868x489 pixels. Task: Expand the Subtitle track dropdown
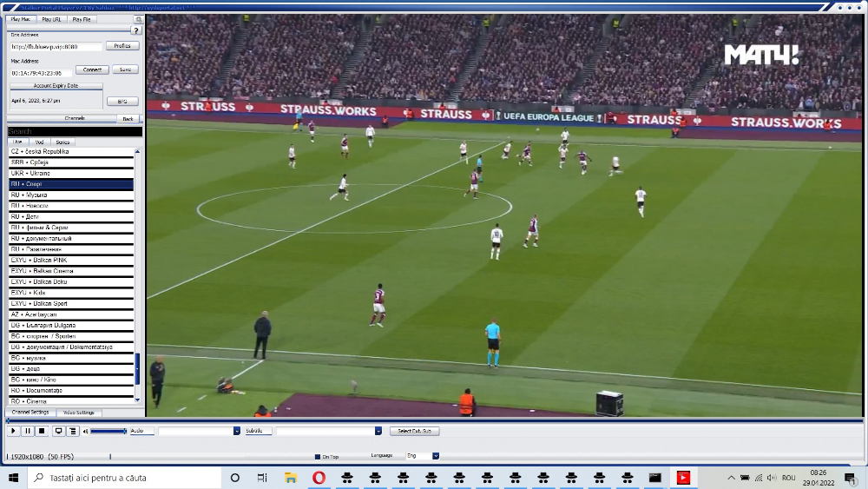point(378,431)
